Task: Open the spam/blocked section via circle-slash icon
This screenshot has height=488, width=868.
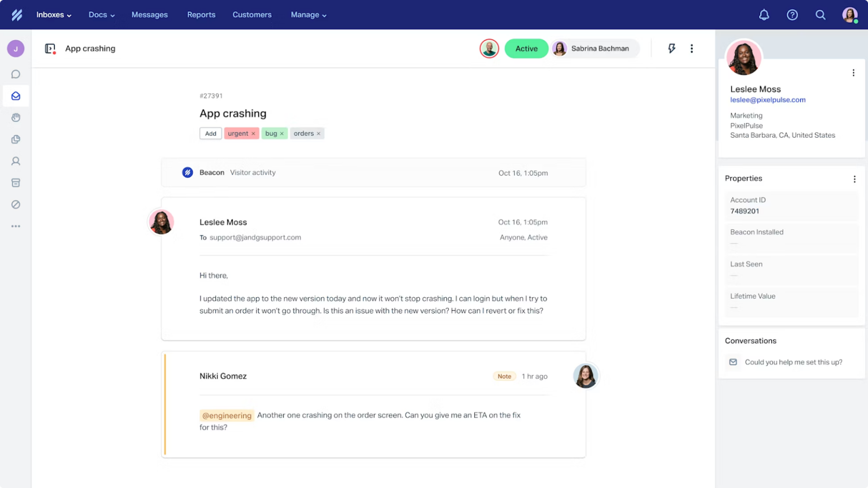Action: 16,204
